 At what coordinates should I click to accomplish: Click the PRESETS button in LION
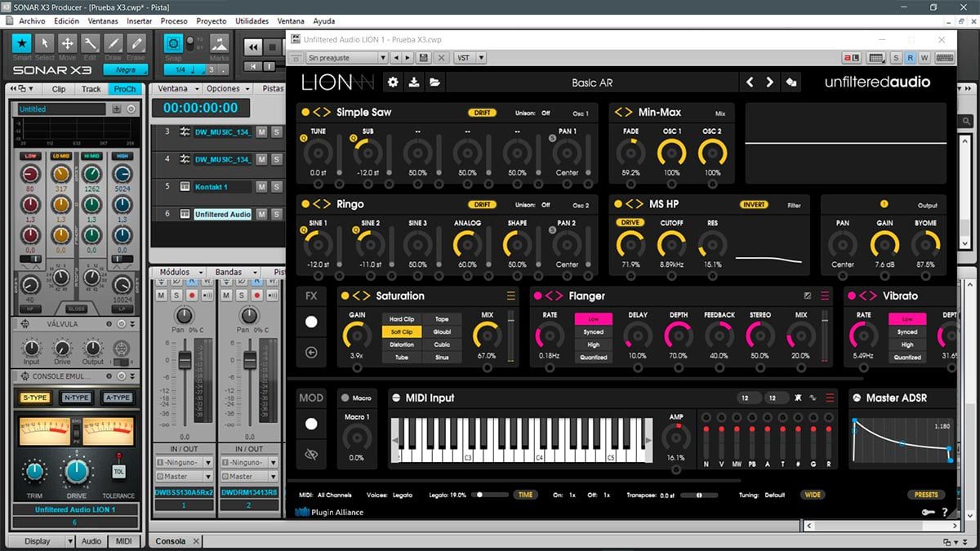point(926,495)
